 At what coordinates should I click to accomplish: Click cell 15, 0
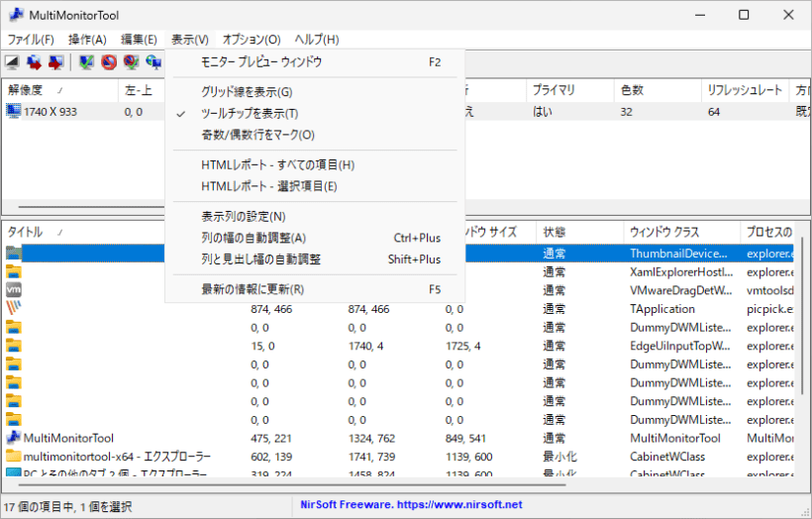[x=262, y=346]
